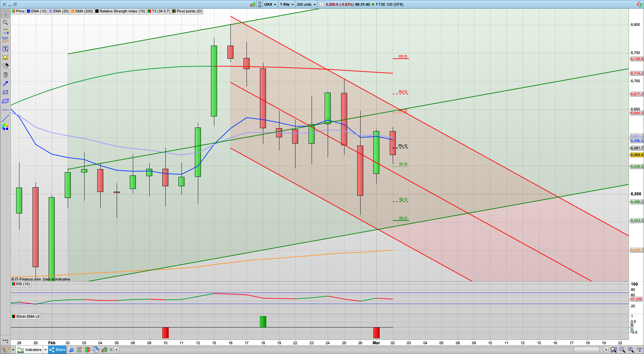Open the color wheel picker

coord(5,128)
